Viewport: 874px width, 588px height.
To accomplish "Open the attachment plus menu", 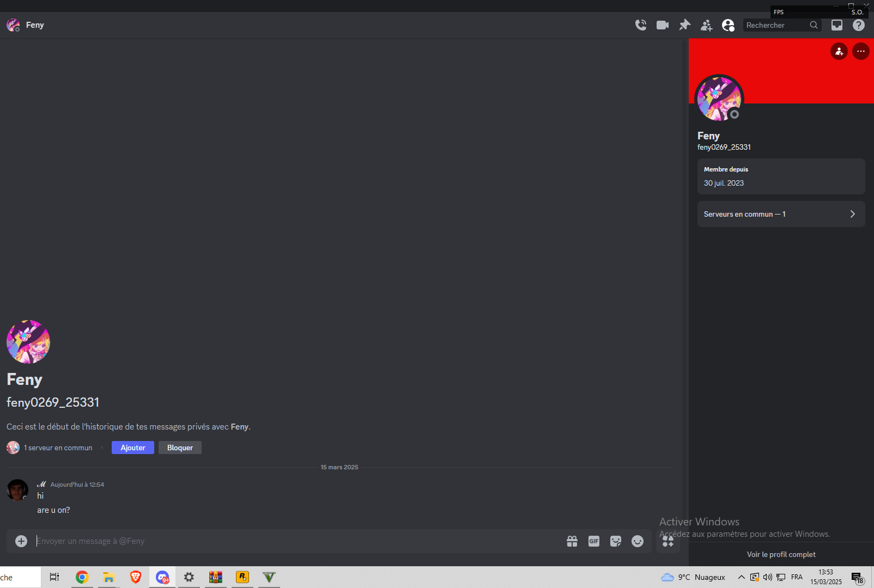I will (x=21, y=541).
